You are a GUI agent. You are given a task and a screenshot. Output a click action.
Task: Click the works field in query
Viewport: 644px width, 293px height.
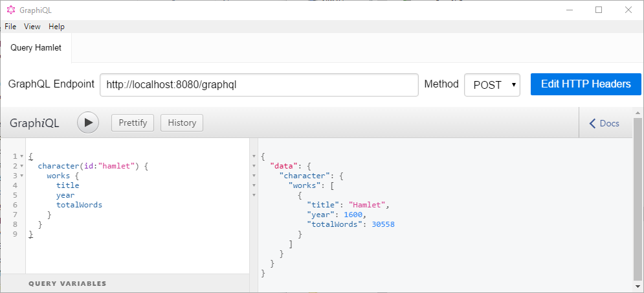coord(58,176)
